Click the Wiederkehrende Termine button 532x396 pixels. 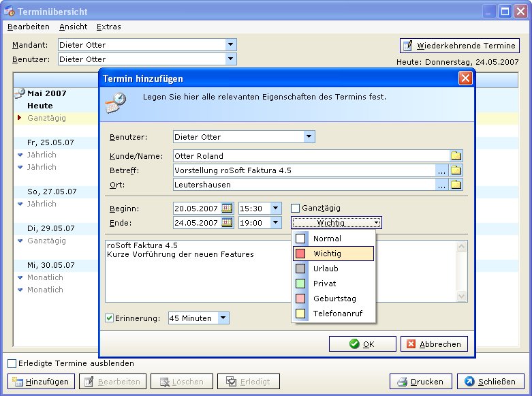point(460,46)
